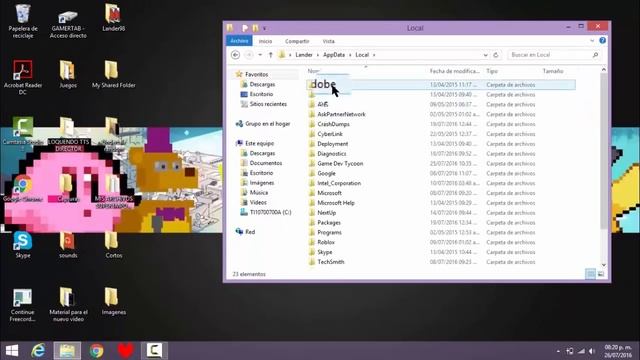Switch to the Compartir ribbon tab
640x360 pixels.
click(297, 41)
